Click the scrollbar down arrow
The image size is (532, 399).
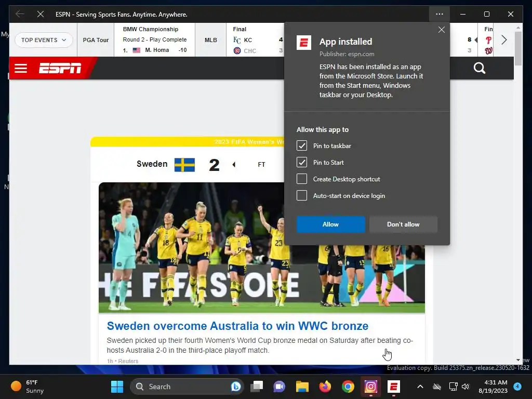tap(518, 360)
